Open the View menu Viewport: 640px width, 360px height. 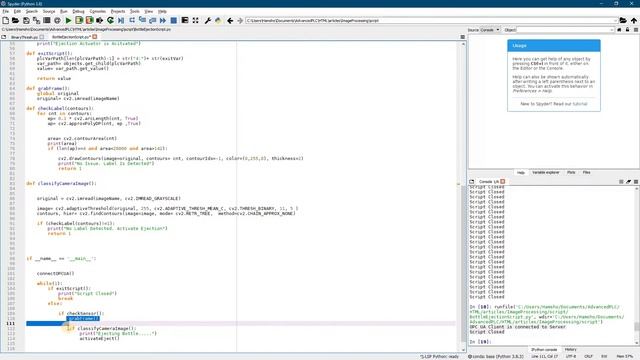click(149, 11)
